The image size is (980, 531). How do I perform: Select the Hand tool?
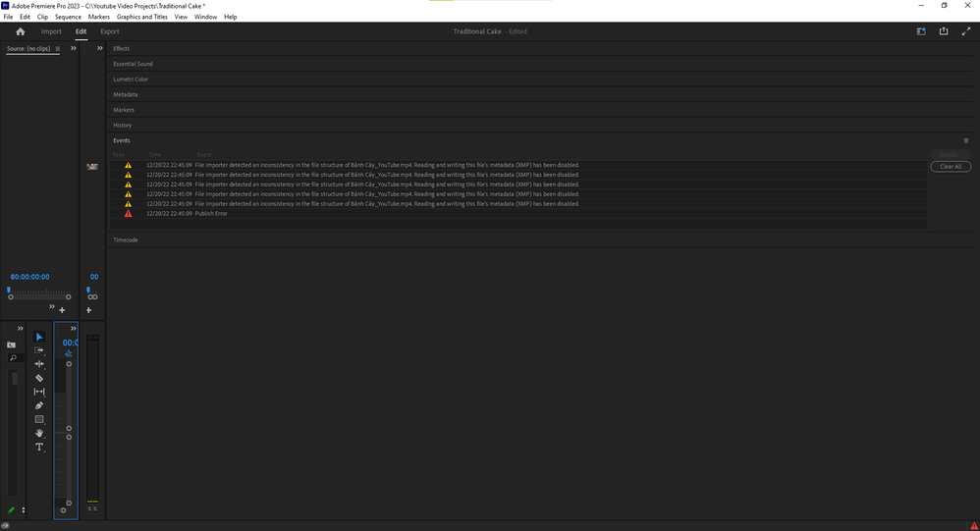pyautogui.click(x=39, y=433)
